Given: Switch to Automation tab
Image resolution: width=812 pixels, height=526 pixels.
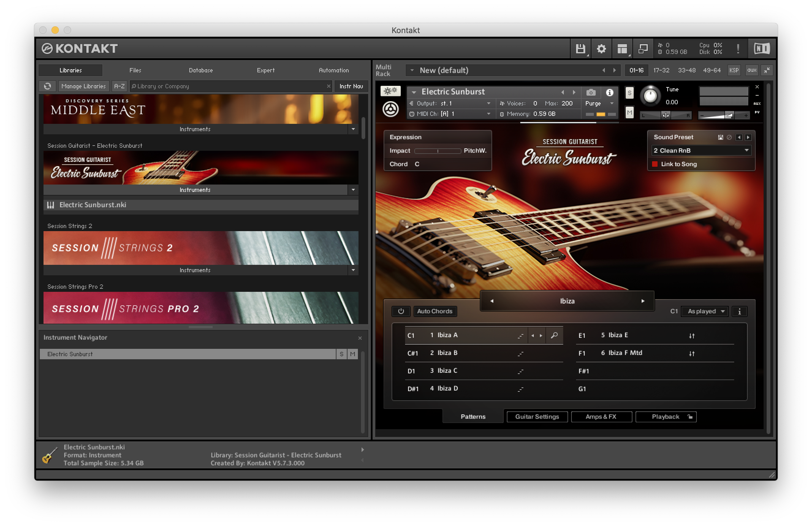Looking at the screenshot, I should point(334,70).
